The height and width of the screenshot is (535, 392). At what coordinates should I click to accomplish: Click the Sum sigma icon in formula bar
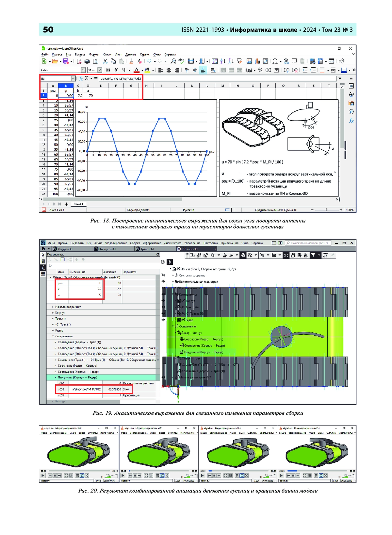coord(87,78)
